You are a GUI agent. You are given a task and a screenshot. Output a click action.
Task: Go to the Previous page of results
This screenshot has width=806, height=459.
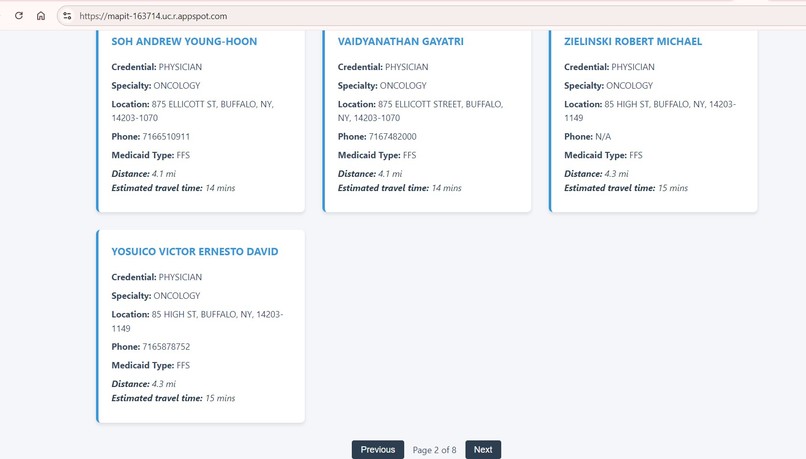pyautogui.click(x=378, y=449)
